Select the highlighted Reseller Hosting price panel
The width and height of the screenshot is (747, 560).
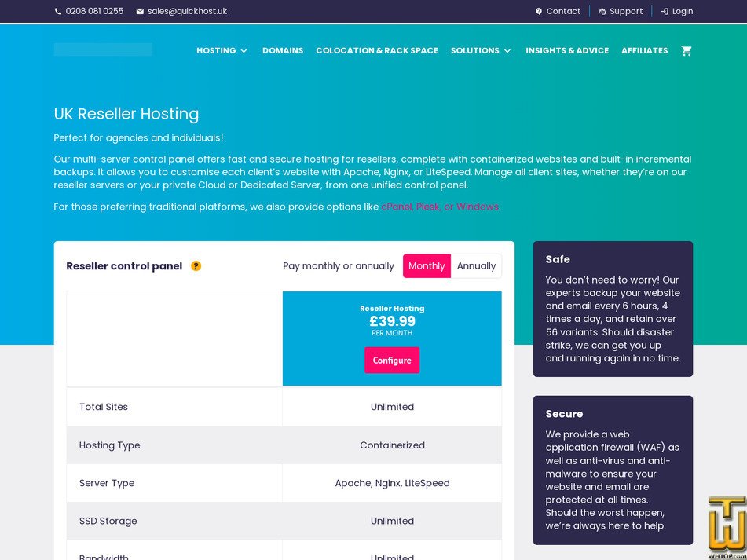(x=392, y=338)
